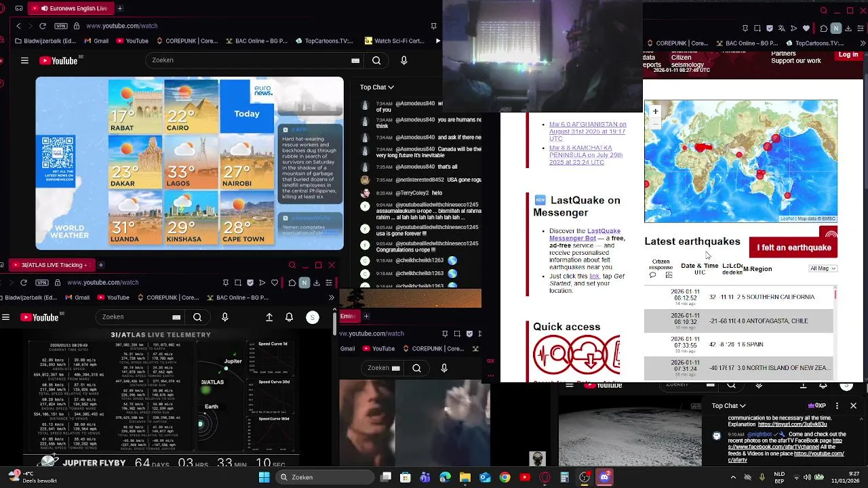
Task: Open easy setup sliders icon in 3I/ATLAS toolbar
Action: pos(329,283)
